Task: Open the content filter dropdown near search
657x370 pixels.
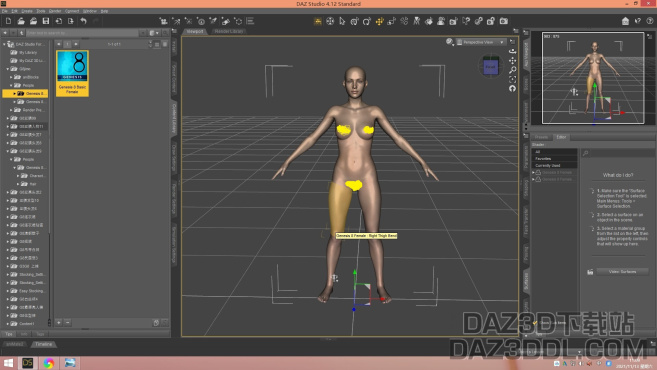Action: tap(154, 33)
